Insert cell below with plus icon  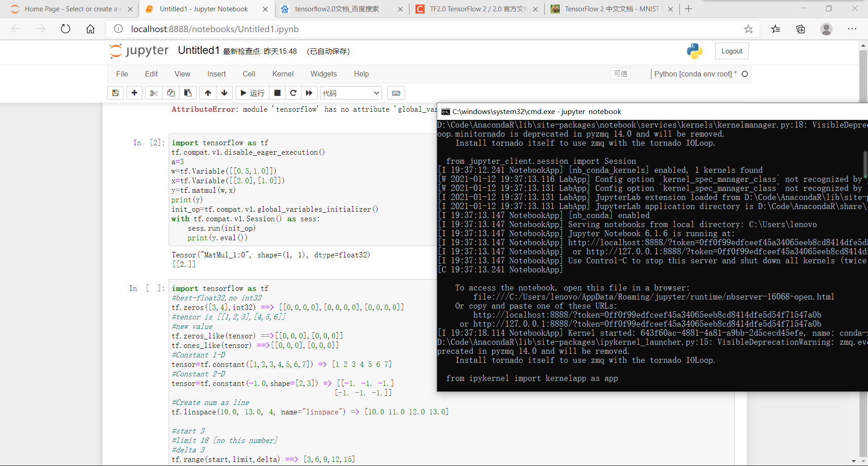pos(134,93)
